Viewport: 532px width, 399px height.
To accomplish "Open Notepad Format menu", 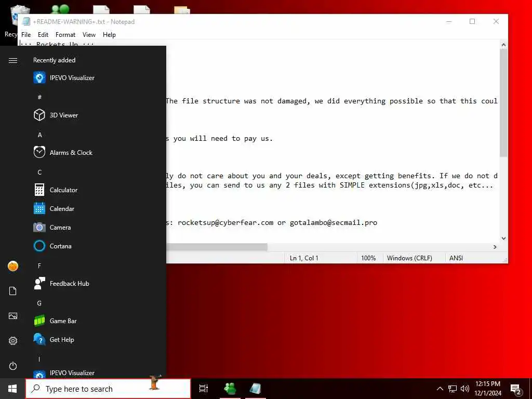I will [65, 35].
